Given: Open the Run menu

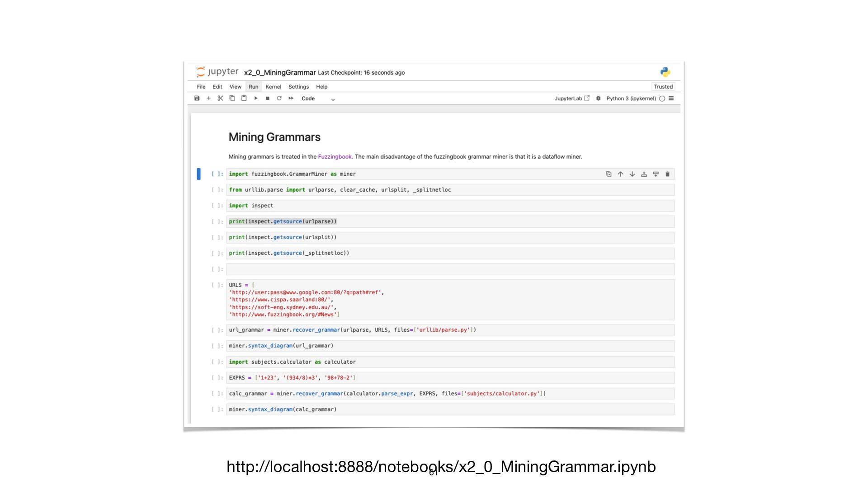Looking at the screenshot, I should [x=254, y=87].
